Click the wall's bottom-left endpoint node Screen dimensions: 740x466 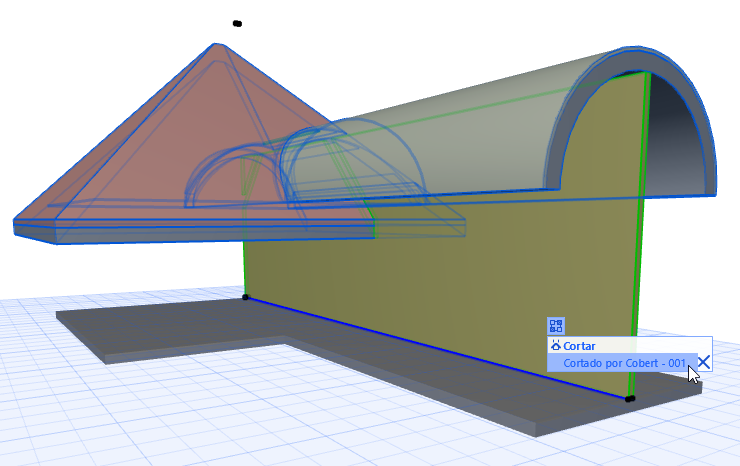click(x=245, y=297)
